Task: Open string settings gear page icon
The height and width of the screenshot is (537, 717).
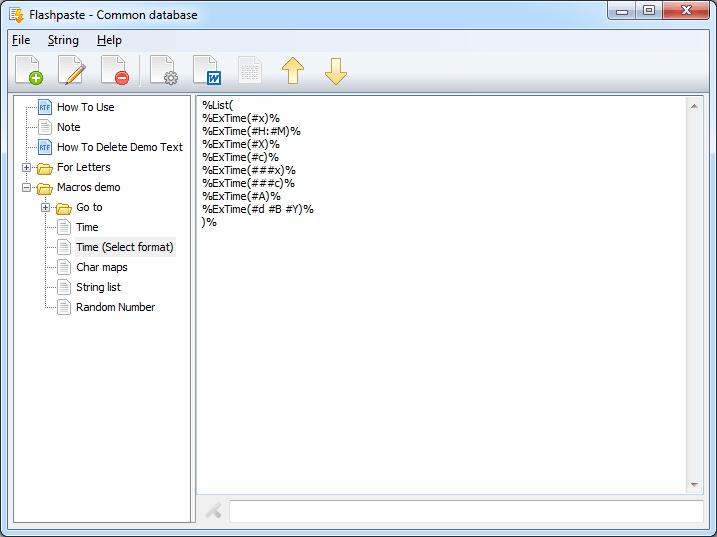Action: tap(164, 70)
